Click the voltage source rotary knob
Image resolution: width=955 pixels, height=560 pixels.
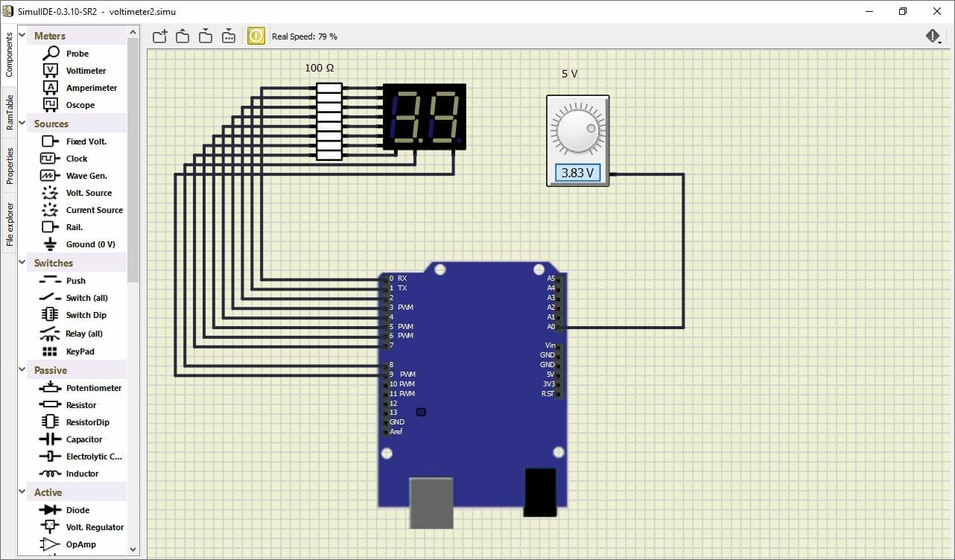(577, 128)
